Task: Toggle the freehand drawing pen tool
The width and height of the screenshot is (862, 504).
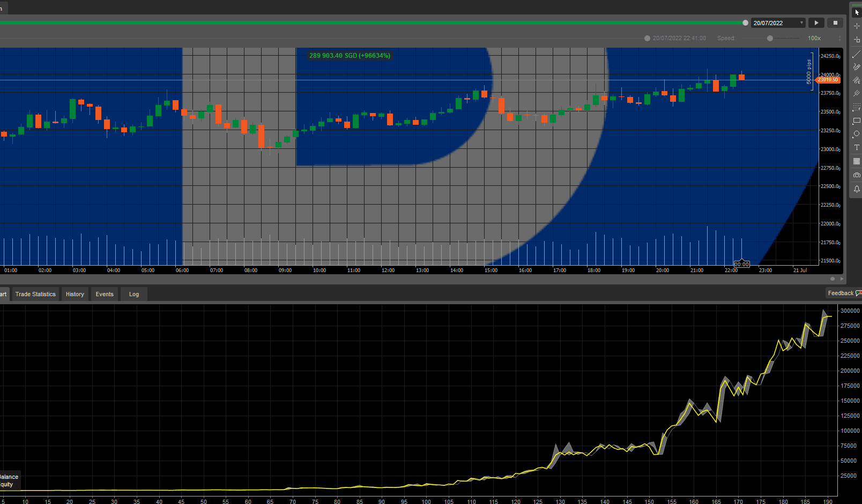Action: pyautogui.click(x=856, y=66)
